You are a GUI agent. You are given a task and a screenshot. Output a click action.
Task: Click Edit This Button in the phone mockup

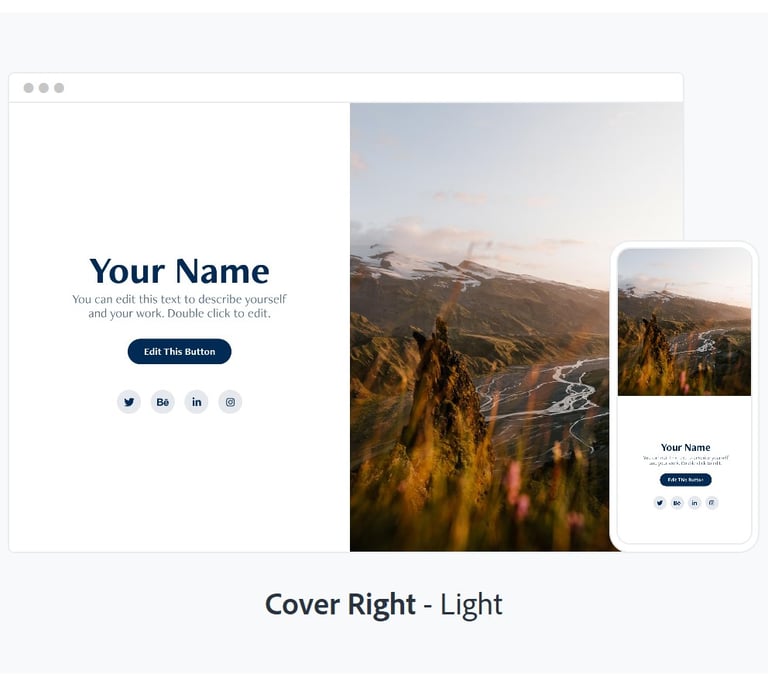coord(686,480)
